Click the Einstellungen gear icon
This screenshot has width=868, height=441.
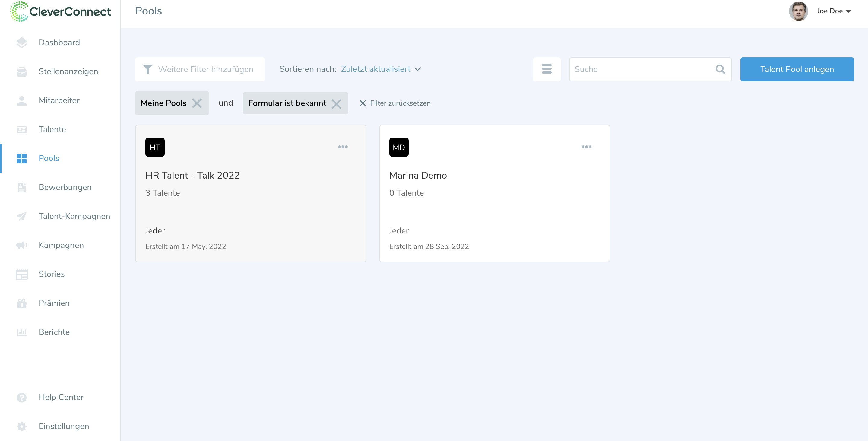coord(22,426)
